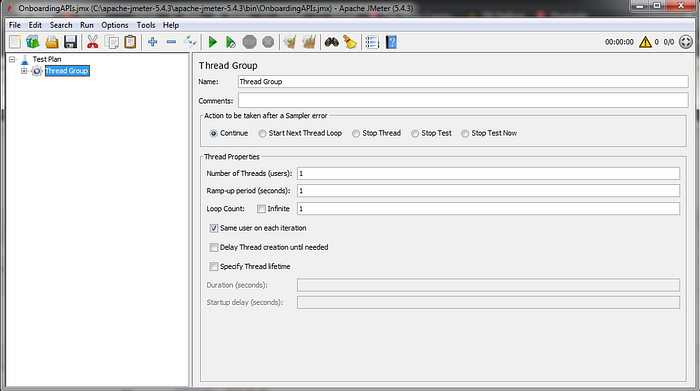This screenshot has height=391, width=700.
Task: Expand the Thread Group tree node
Action: (24, 71)
